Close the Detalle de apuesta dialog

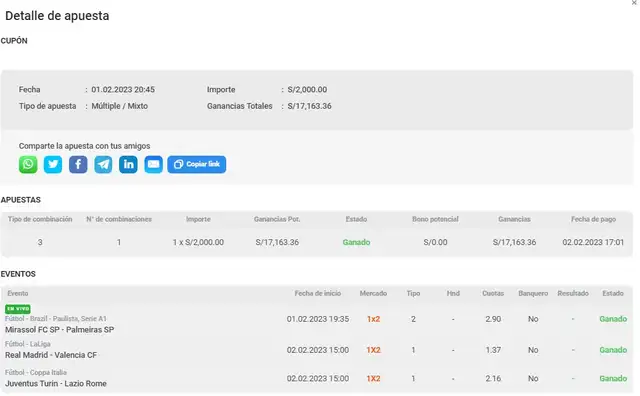(x=635, y=3)
